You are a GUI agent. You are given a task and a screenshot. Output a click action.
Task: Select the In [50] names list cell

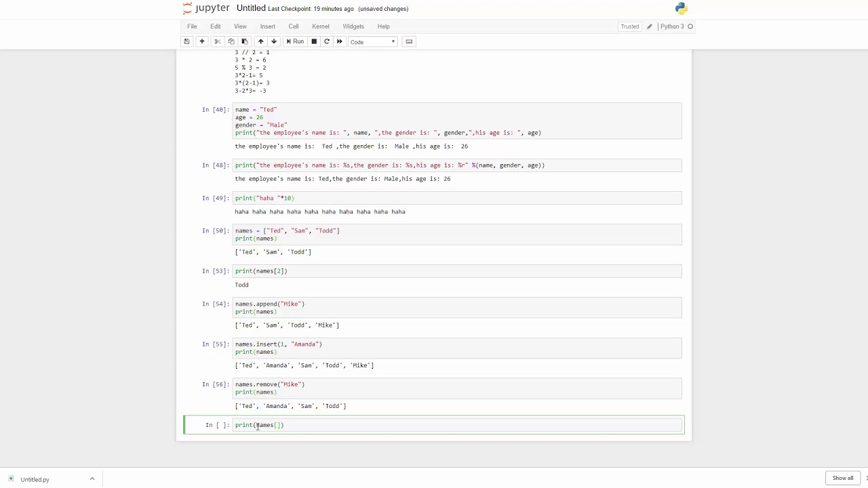[x=457, y=235]
